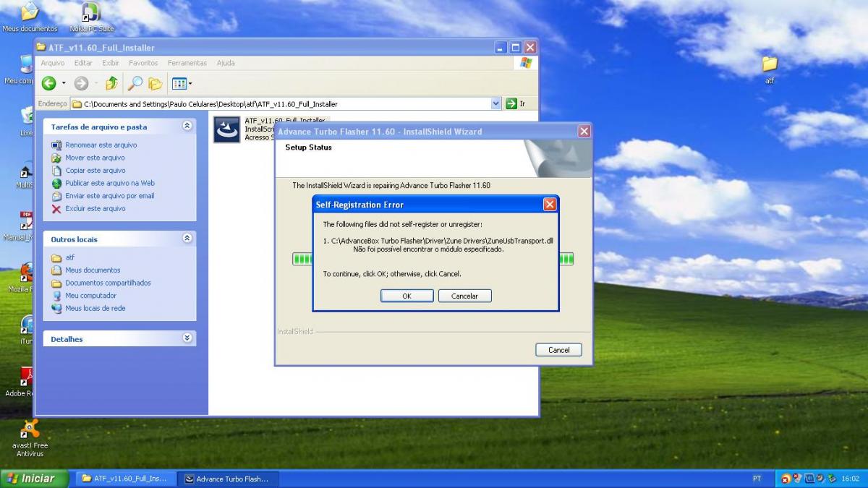Collapse the Outros locais panel
868x488 pixels.
(x=187, y=239)
